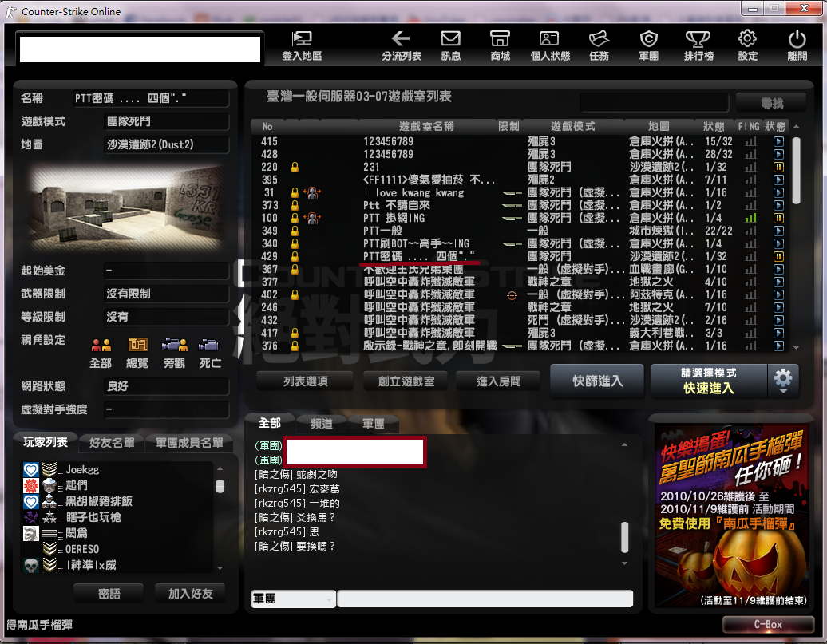Select the 全部 chat tab
The height and width of the screenshot is (644, 827).
[270, 423]
